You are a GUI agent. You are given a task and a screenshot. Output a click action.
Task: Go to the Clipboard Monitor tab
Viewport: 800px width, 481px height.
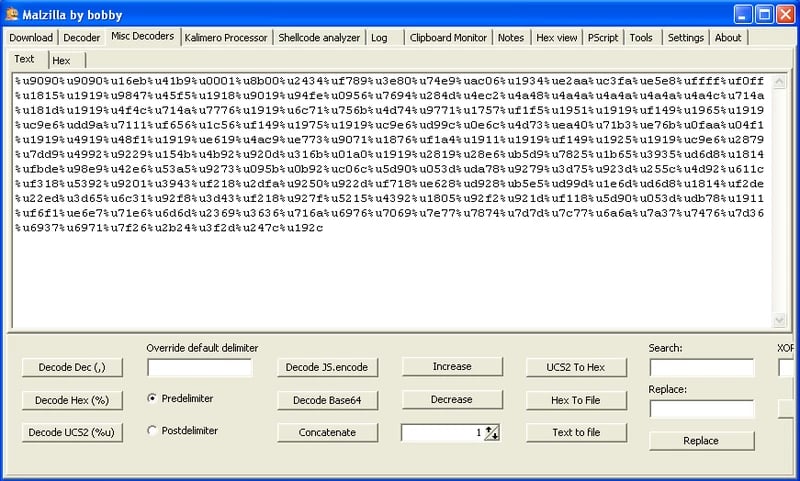click(448, 38)
